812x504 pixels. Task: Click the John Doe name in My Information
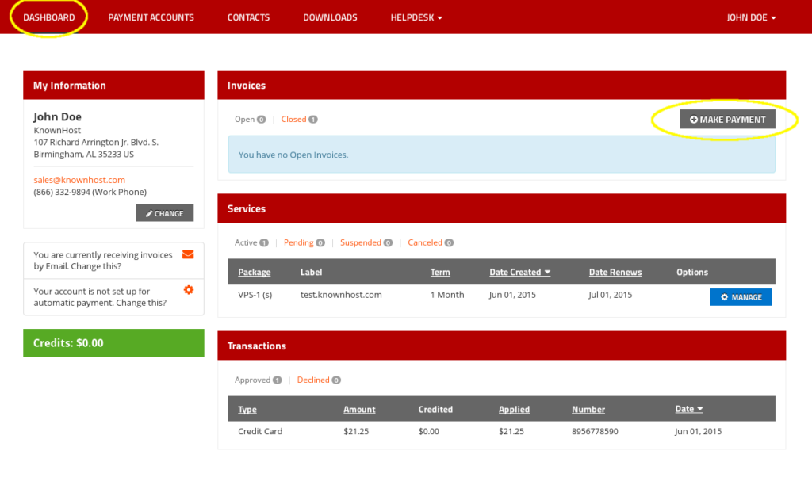[x=57, y=117]
